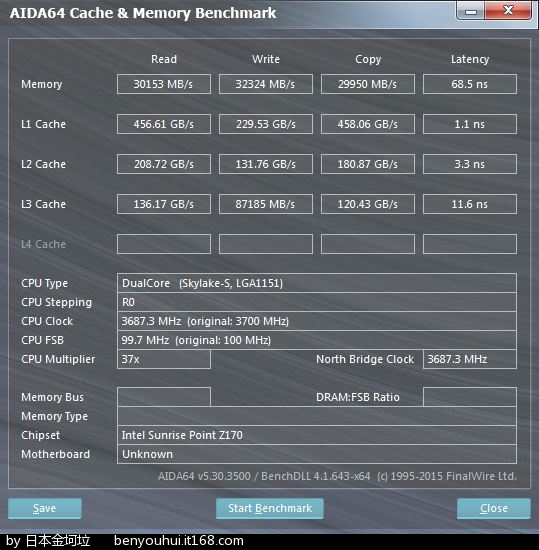Close window with red X icon

(x=508, y=11)
